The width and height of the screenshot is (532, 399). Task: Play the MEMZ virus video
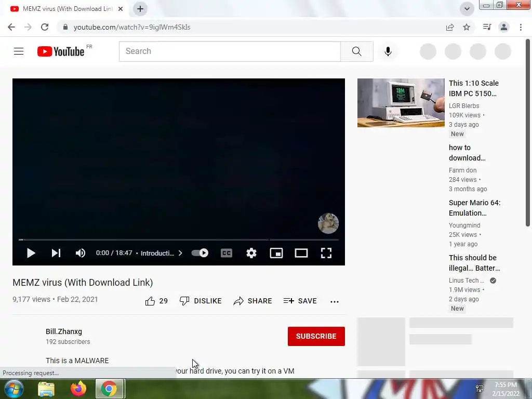click(31, 253)
